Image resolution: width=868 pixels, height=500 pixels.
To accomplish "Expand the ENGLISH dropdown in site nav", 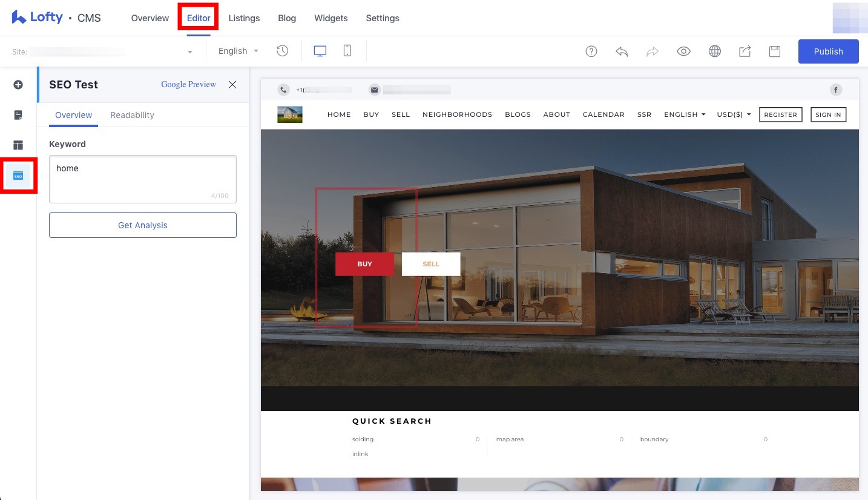I will [x=685, y=114].
